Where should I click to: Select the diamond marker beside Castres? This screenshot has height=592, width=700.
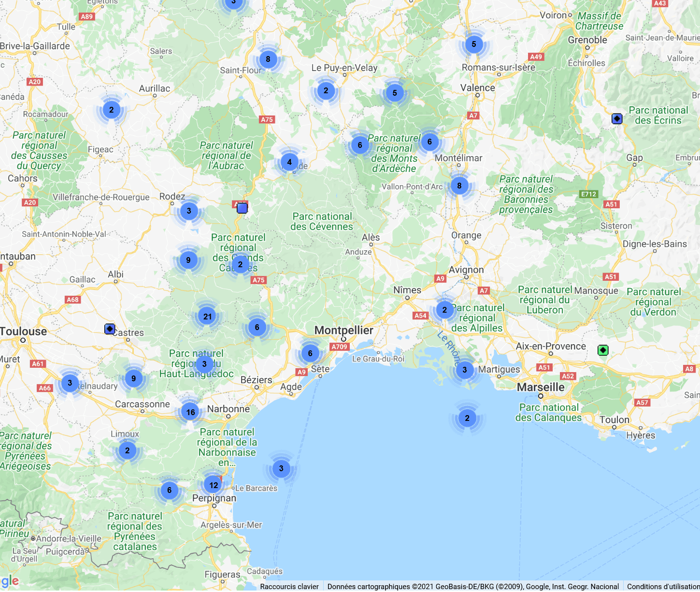[x=110, y=329]
